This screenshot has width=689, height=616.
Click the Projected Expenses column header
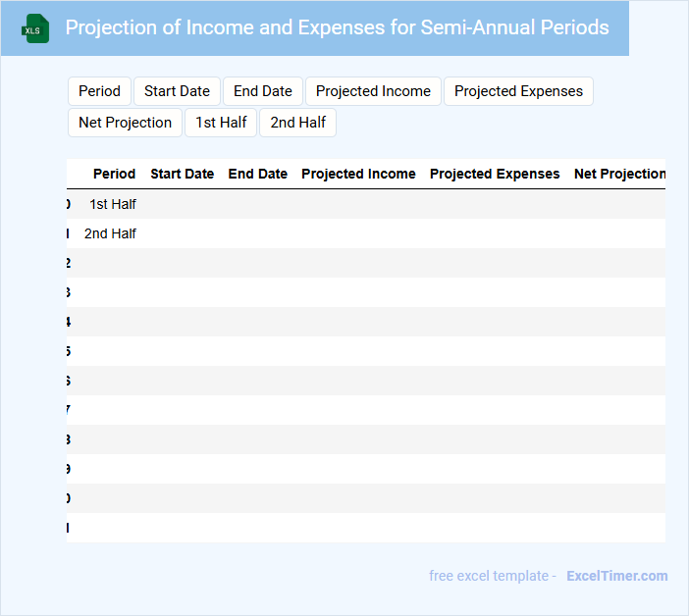click(x=495, y=174)
